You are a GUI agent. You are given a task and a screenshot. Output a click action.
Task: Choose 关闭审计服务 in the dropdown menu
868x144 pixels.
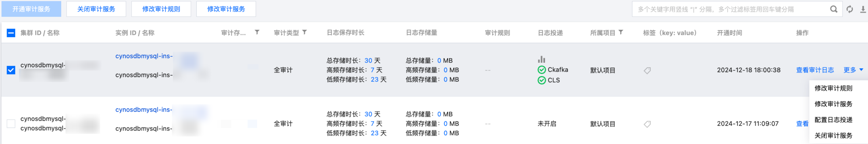tap(833, 136)
